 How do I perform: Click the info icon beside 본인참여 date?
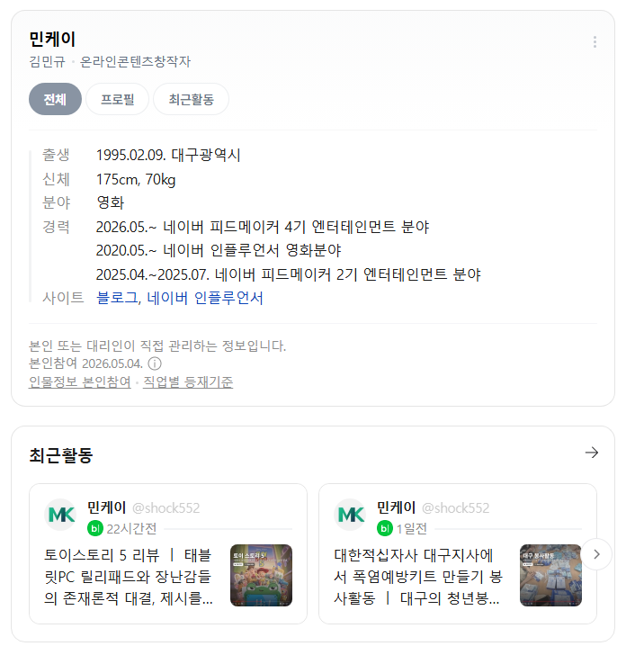155,363
